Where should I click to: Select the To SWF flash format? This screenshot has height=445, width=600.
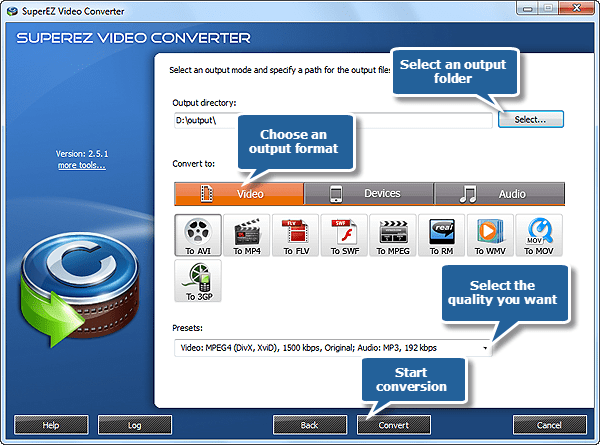click(x=344, y=235)
